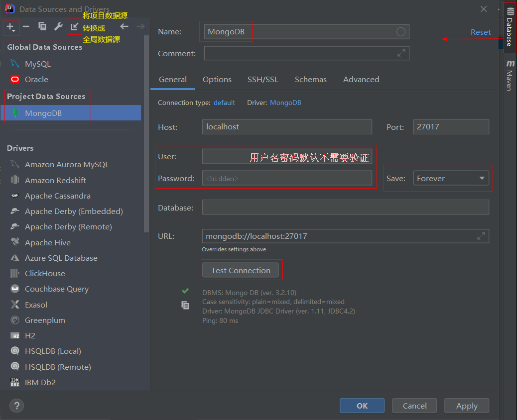Click the Apache Cassandra eye icon
Image resolution: width=517 pixels, height=420 pixels.
(15, 196)
